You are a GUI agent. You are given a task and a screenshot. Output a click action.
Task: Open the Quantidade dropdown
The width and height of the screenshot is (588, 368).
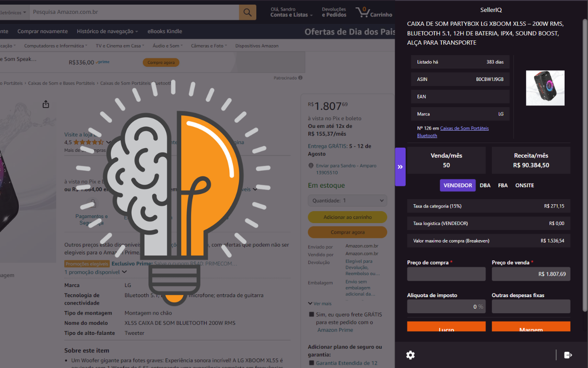click(347, 201)
